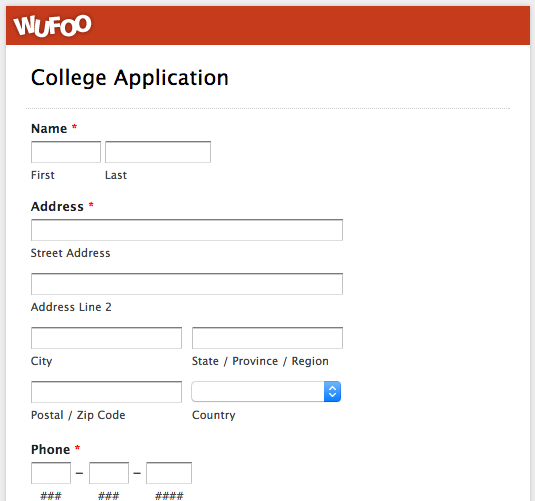The width and height of the screenshot is (535, 501).
Task: Click the Postal / Zip Code field
Action: (x=106, y=392)
